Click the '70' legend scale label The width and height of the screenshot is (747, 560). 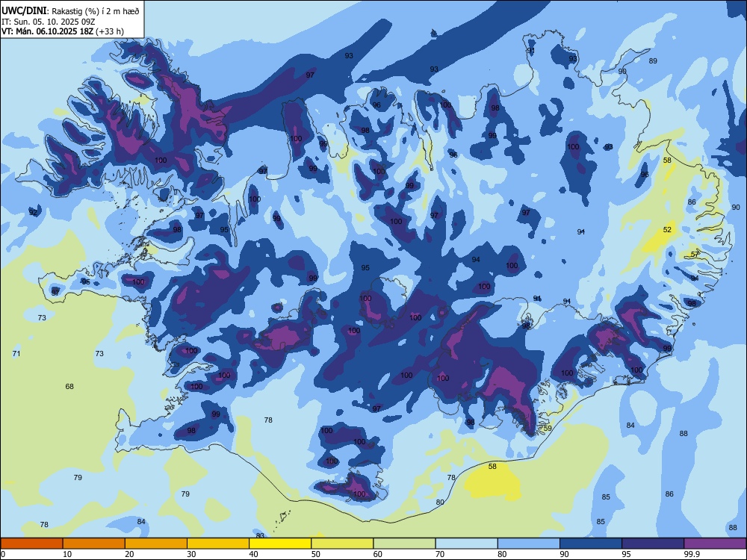click(440, 554)
